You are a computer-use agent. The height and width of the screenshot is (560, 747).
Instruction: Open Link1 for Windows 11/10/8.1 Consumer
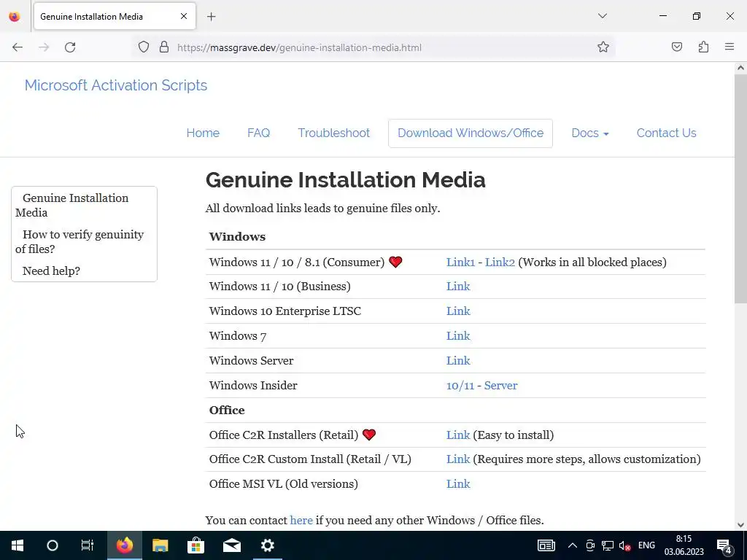[x=461, y=262]
